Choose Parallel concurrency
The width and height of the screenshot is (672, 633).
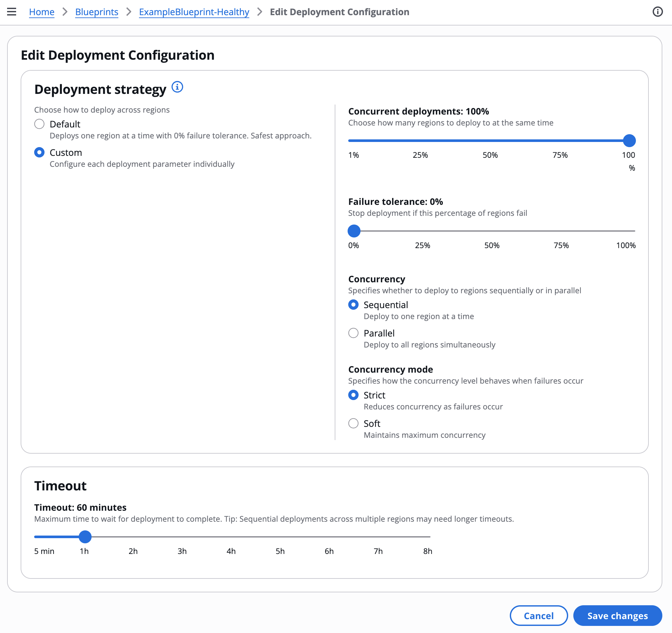353,333
